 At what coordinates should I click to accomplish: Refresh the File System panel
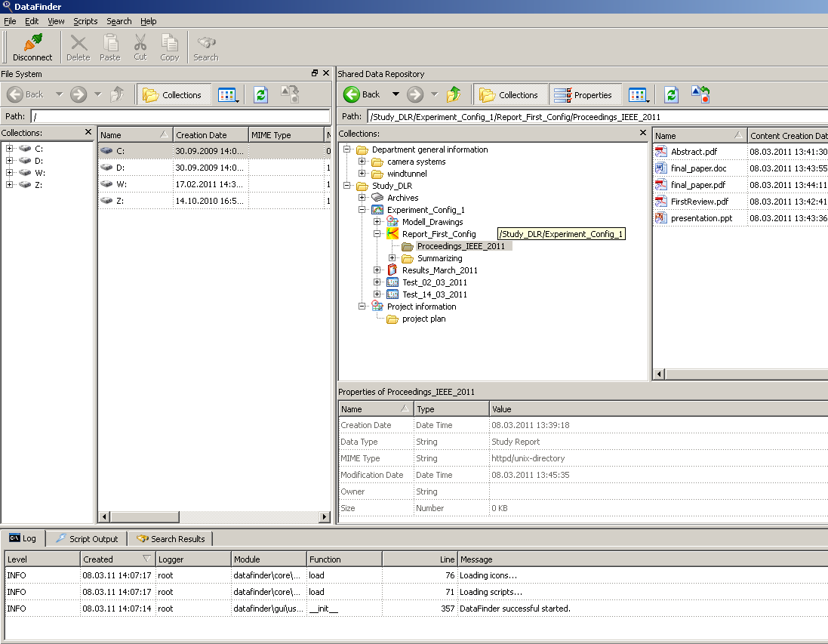coord(260,94)
